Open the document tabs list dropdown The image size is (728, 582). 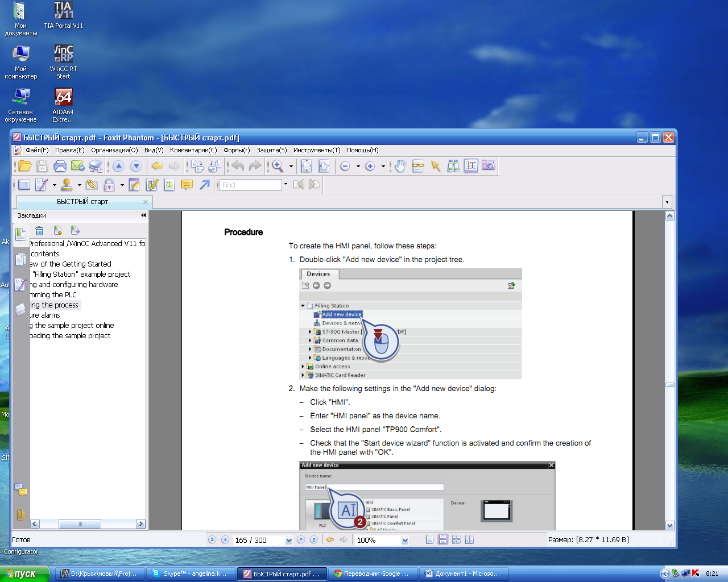(667, 202)
